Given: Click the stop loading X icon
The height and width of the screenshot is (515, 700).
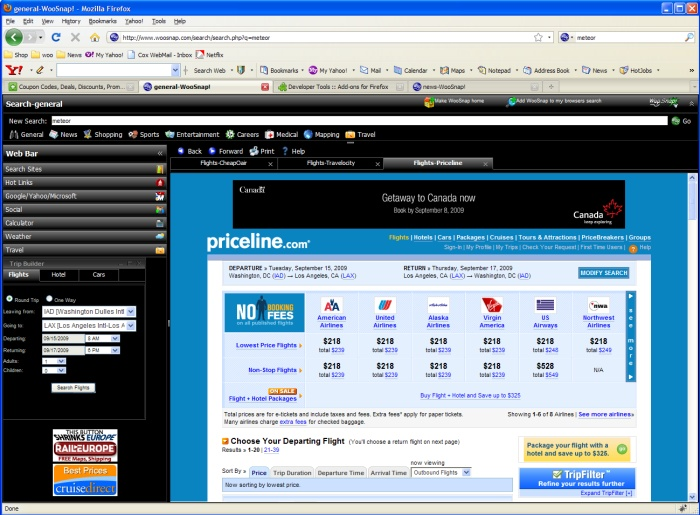Looking at the screenshot, I should tap(75, 37).
